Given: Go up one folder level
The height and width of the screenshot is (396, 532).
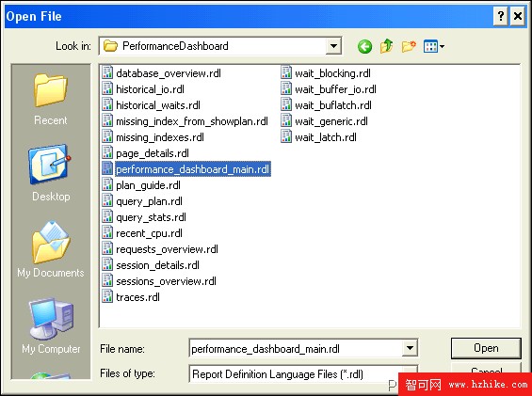Looking at the screenshot, I should [x=386, y=46].
